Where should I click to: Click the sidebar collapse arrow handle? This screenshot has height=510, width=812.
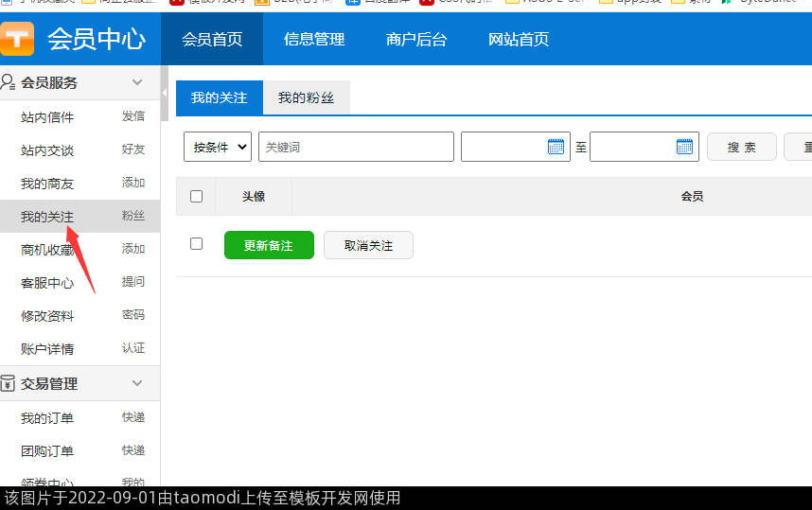click(x=165, y=94)
